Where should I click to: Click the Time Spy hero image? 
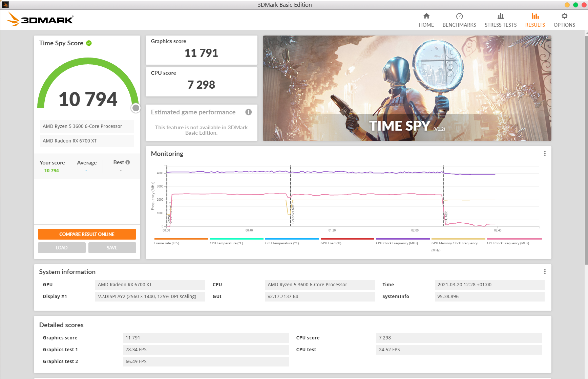(x=407, y=88)
